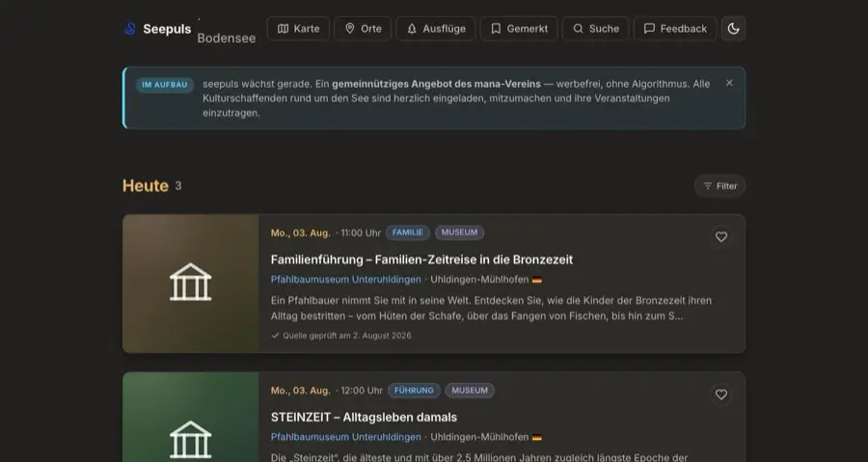
Task: Click the Heute section heading
Action: click(146, 186)
